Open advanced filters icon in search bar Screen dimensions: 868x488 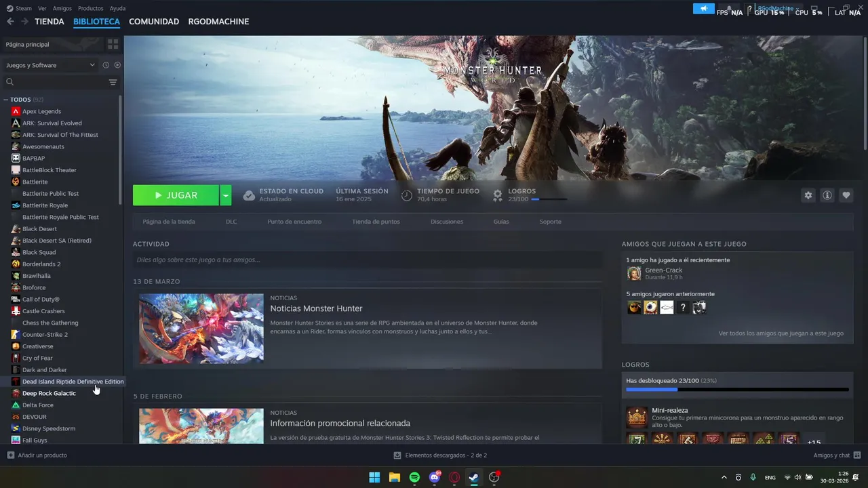(x=113, y=82)
